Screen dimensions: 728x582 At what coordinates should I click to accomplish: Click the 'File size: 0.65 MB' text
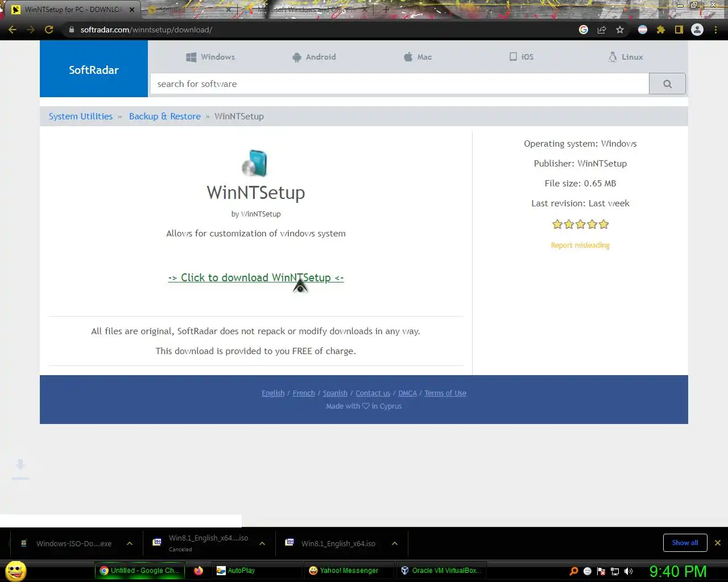click(580, 183)
